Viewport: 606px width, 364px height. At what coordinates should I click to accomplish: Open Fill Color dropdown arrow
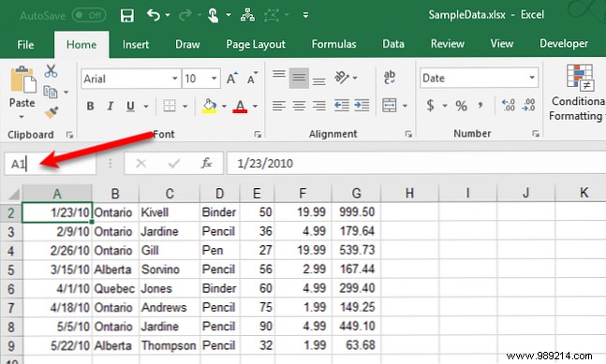tap(224, 106)
